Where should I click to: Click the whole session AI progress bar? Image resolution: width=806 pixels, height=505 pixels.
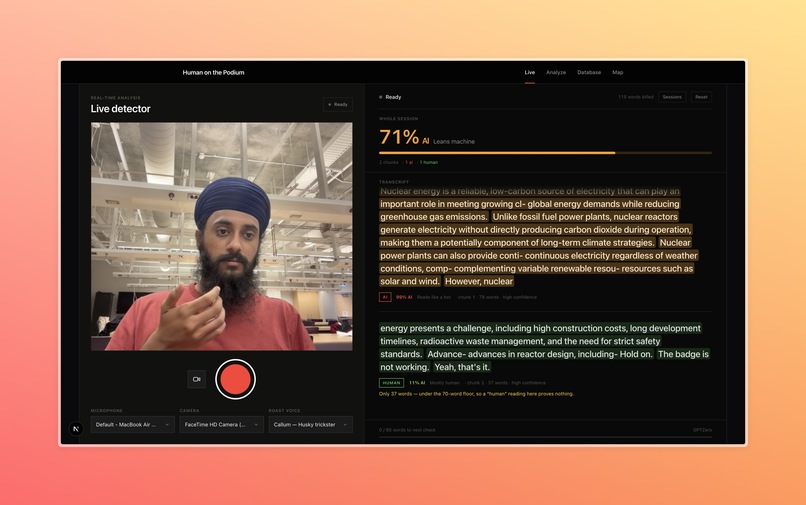(545, 153)
